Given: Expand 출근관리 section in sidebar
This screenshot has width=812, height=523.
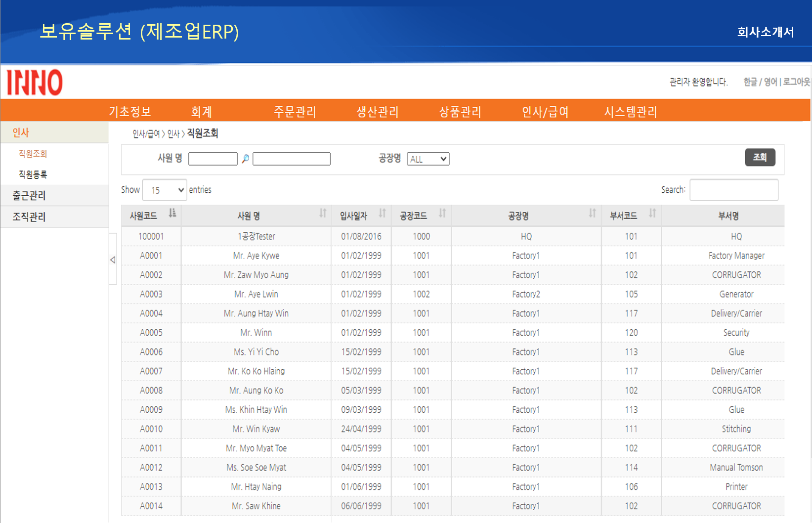Looking at the screenshot, I should point(29,196).
